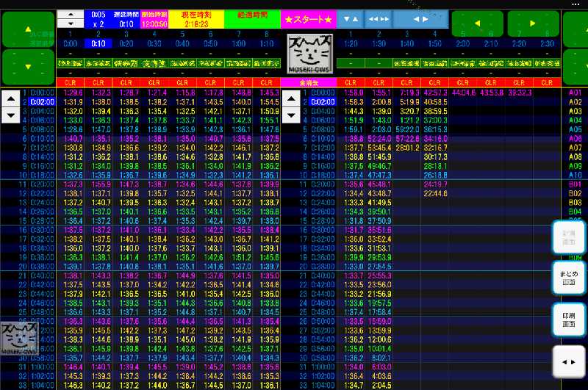Click the yellow 現在時刻 current time display
Viewport: 588px width, 390px height.
point(196,19)
